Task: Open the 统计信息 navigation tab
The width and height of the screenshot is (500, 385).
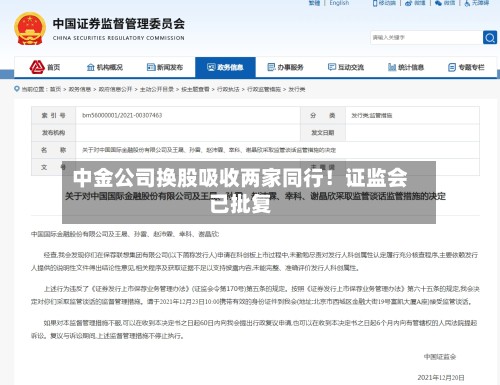Action: pos(406,67)
